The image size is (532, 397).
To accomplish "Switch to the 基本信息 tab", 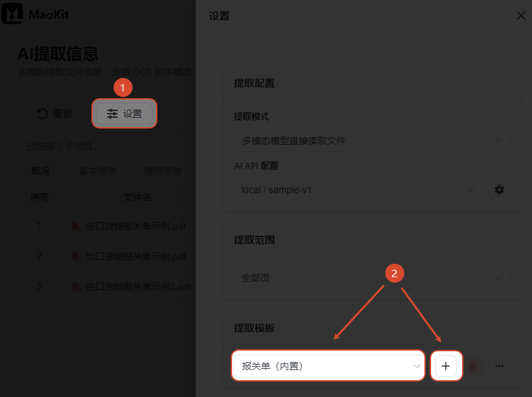I will (x=98, y=171).
